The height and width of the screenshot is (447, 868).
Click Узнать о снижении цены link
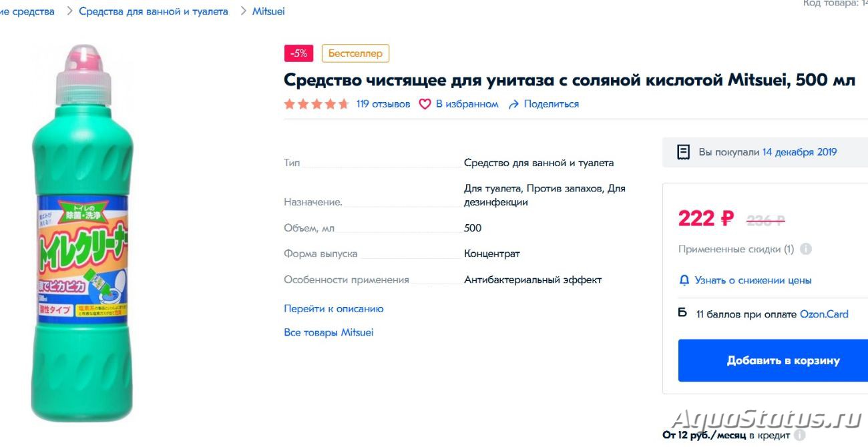(753, 280)
